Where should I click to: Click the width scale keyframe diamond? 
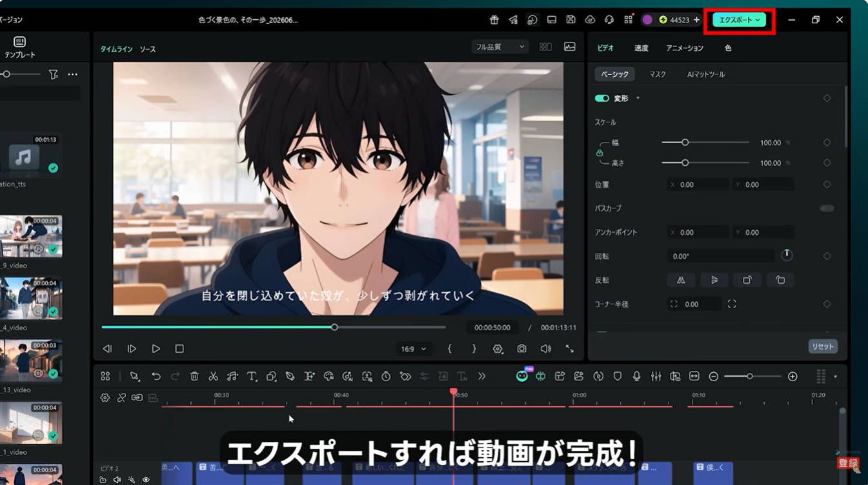click(827, 143)
